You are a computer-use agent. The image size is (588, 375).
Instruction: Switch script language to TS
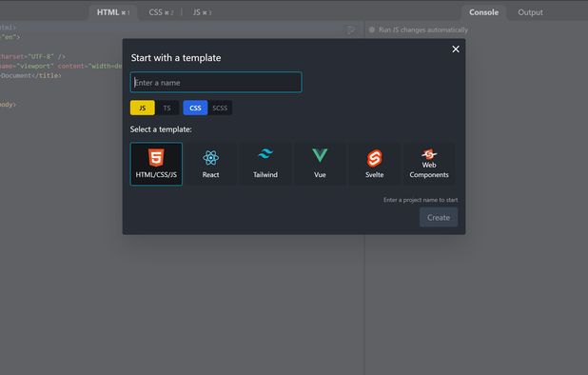pyautogui.click(x=167, y=108)
